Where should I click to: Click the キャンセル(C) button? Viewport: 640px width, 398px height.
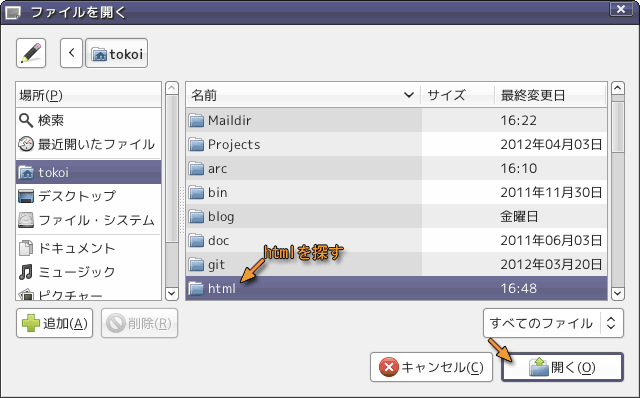click(431, 367)
